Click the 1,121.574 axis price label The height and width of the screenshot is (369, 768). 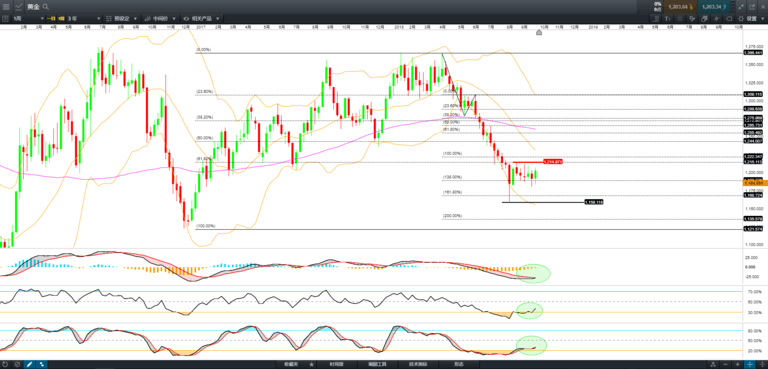[753, 229]
